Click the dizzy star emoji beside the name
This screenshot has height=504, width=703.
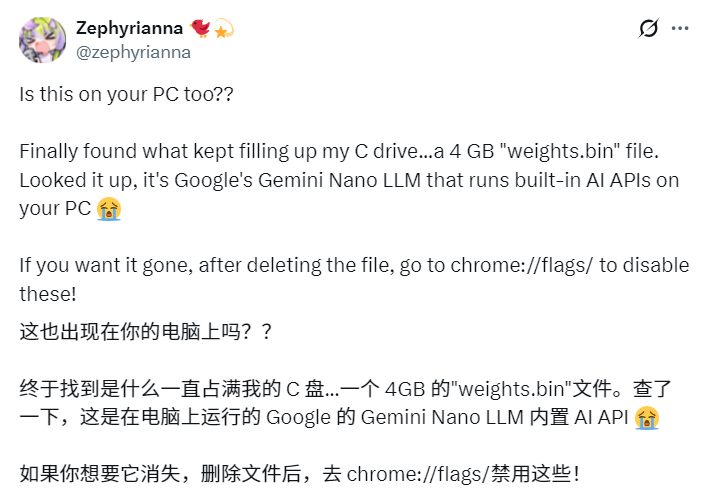tap(223, 27)
